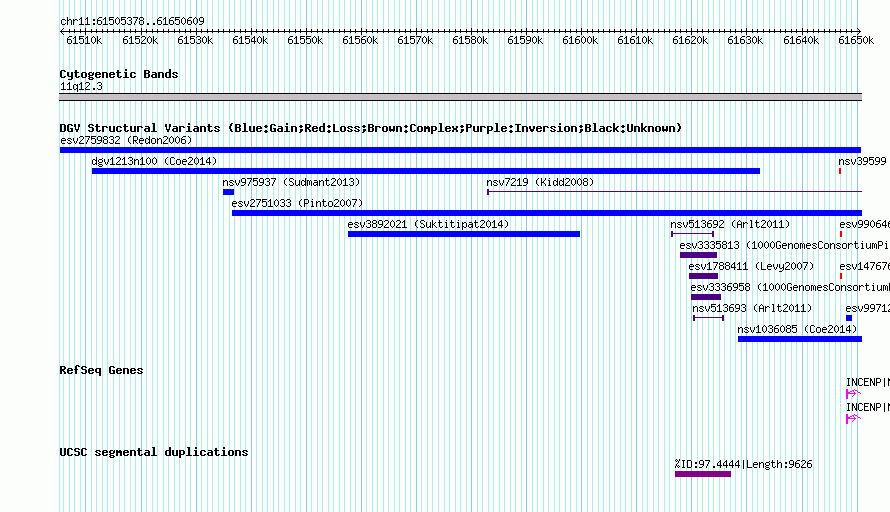Click the 61510k ruler position label
The image size is (890, 512).
84,40
